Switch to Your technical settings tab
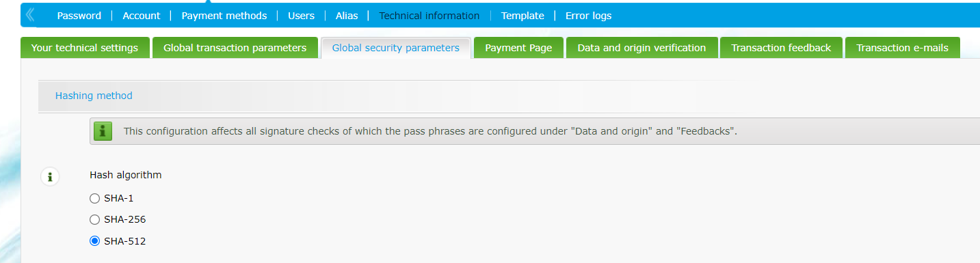This screenshot has height=263, width=980. 85,48
